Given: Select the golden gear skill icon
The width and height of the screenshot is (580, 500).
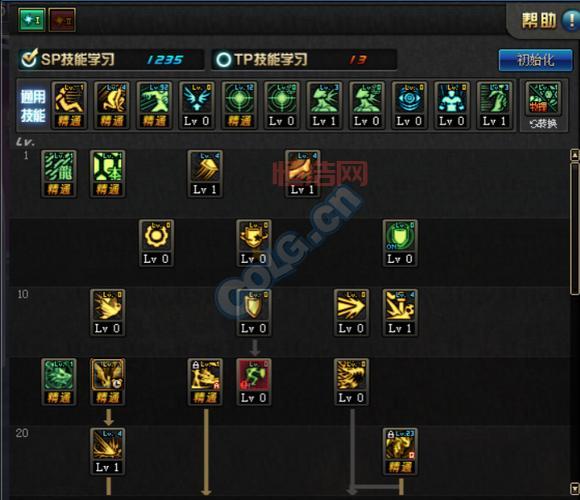Looking at the screenshot, I should coord(156,243).
